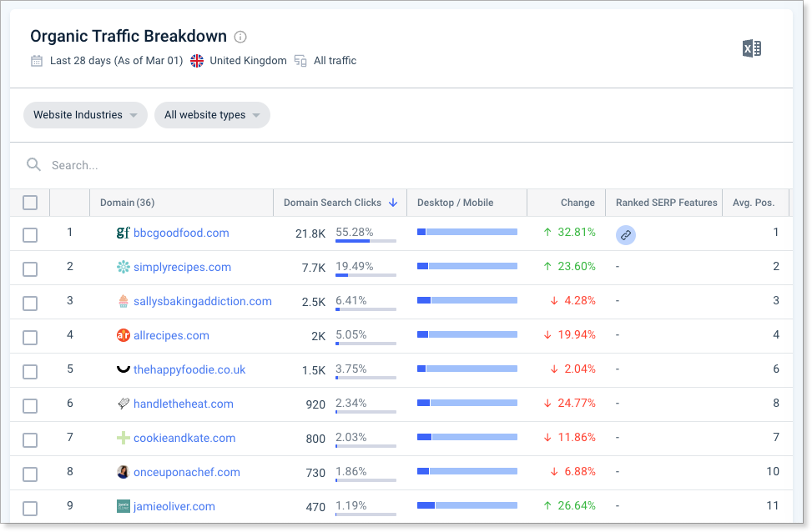Toggle the select-all header checkbox

pos(30,203)
